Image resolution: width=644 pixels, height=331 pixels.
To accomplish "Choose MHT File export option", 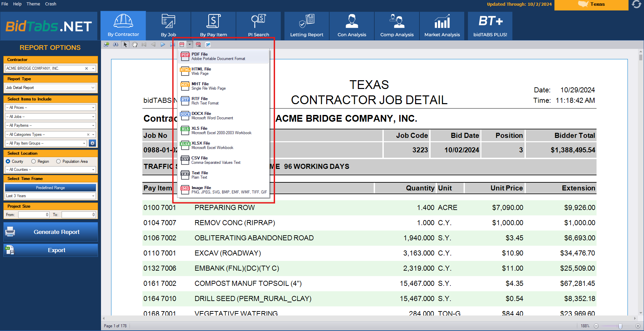I will 224,86.
